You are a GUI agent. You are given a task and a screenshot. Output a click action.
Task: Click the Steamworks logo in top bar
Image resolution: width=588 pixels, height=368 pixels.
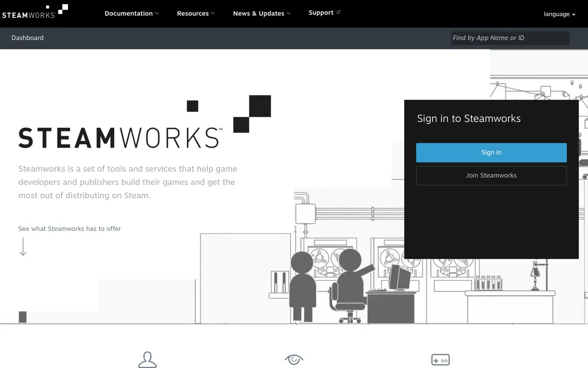click(x=35, y=11)
